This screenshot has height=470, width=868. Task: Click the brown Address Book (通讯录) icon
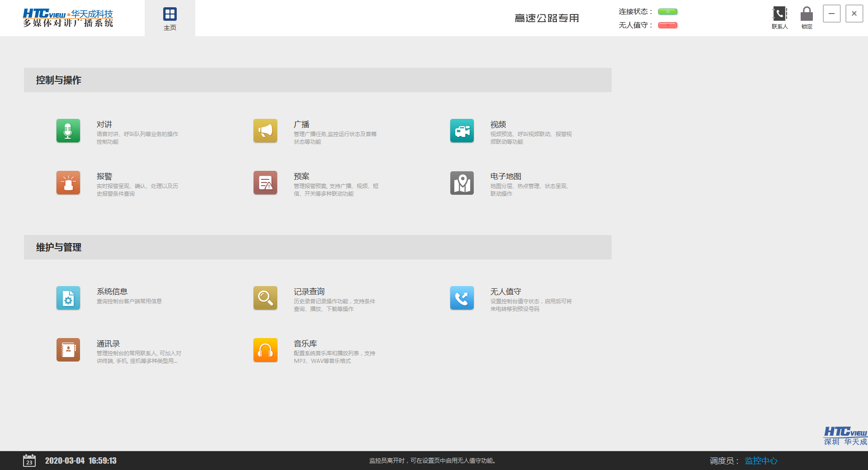click(x=68, y=350)
